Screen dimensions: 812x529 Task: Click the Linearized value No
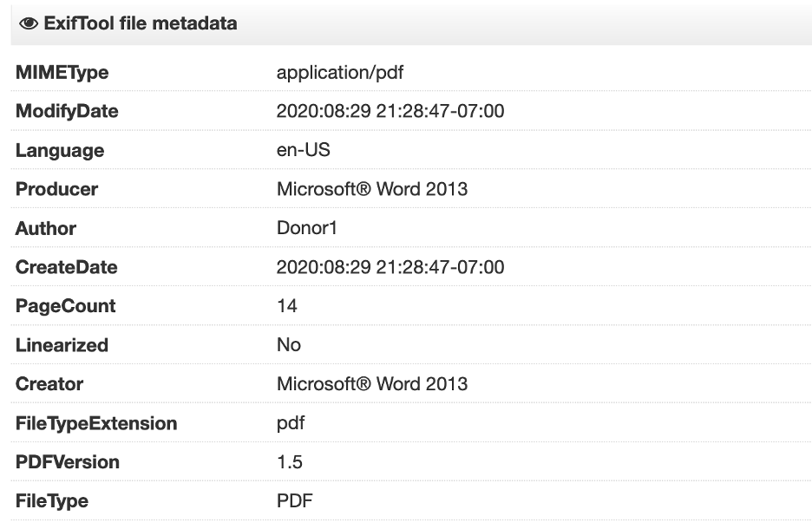[x=289, y=345]
